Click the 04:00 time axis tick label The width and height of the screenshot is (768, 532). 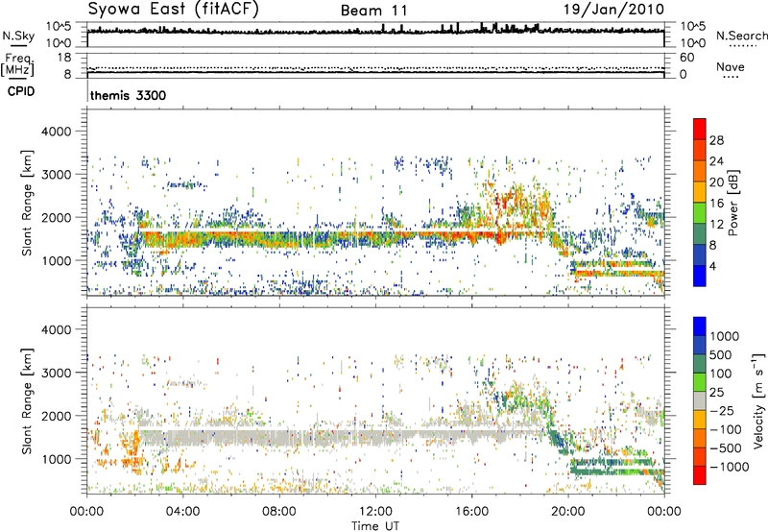pos(183,509)
